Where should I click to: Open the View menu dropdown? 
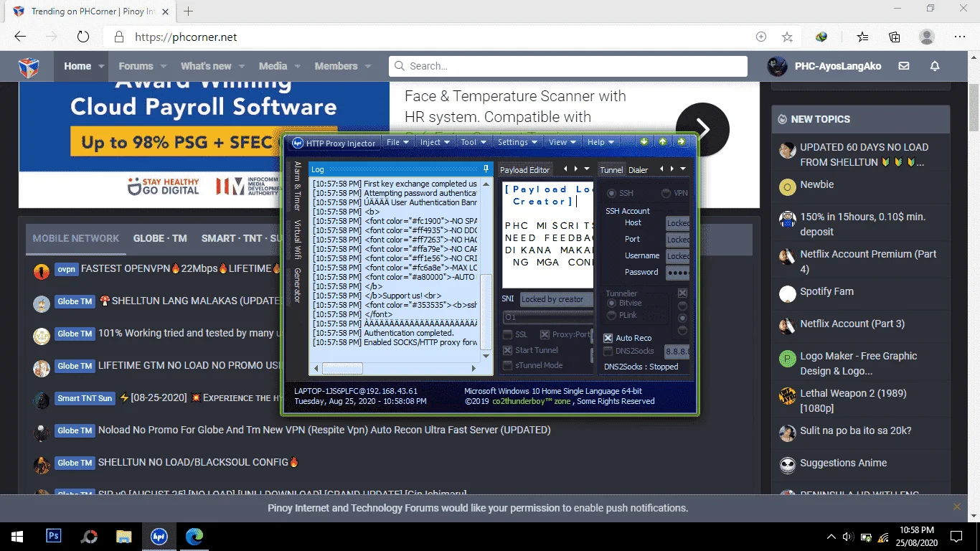pos(562,142)
